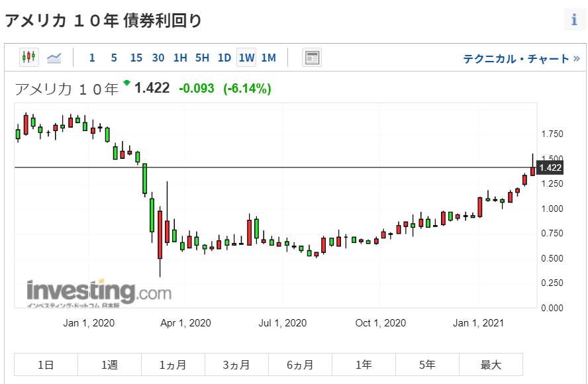The width and height of the screenshot is (588, 384).
Task: Click the 0.500 y-axis value
Action: click(552, 258)
